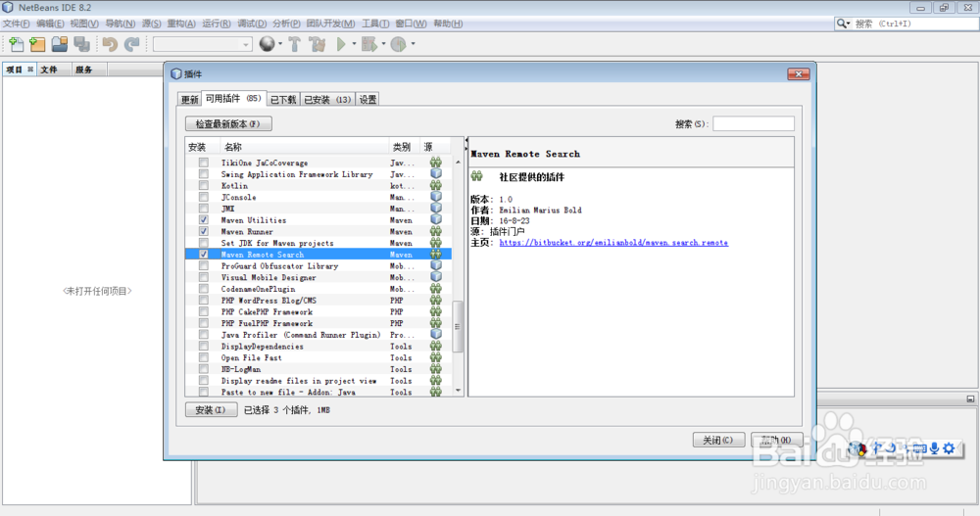Click the search magnifier icon at top right
Screen dimensions: 980x516
click(x=841, y=23)
